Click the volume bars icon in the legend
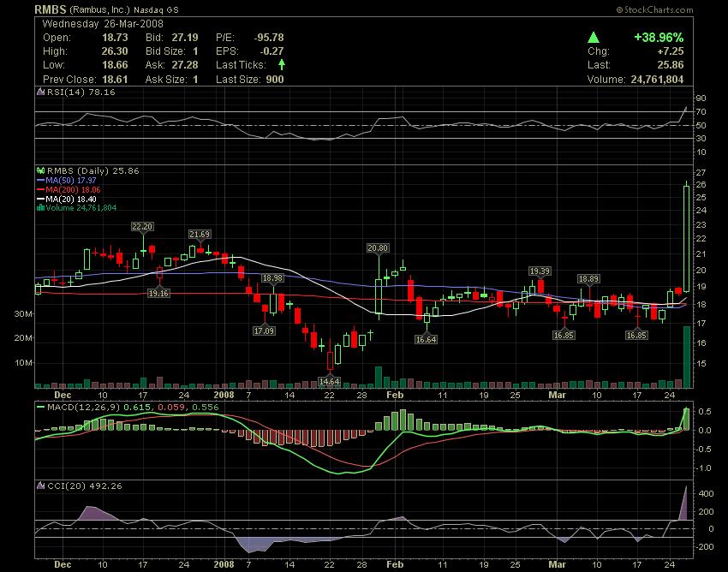 click(41, 208)
